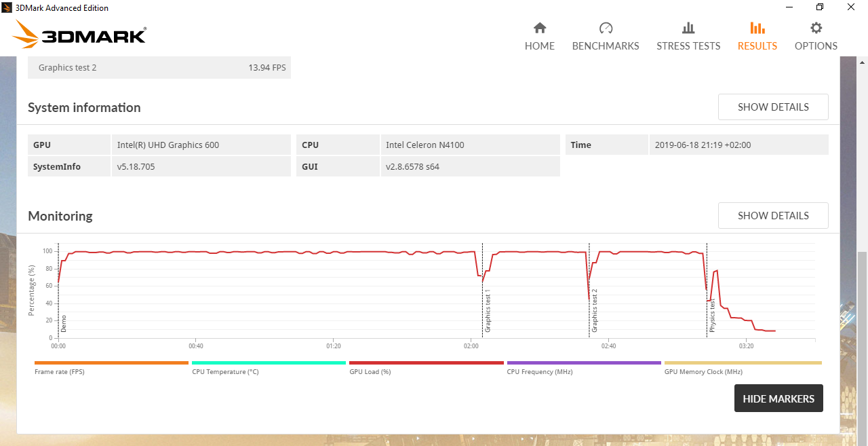Click the 02:00 time axis label
Image resolution: width=868 pixels, height=446 pixels.
coord(471,346)
